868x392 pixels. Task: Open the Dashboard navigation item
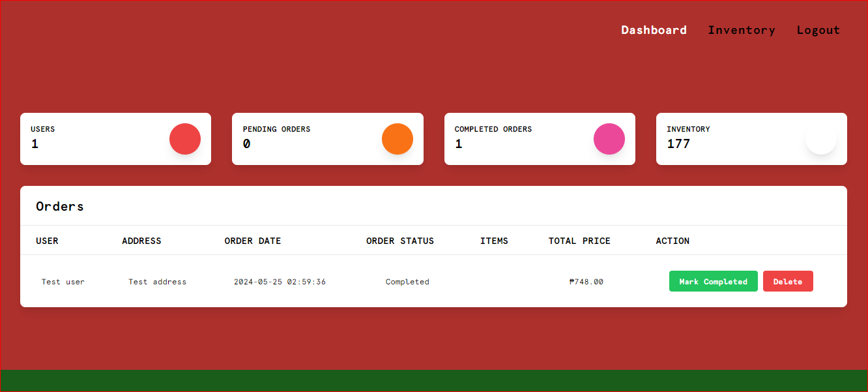tap(654, 30)
